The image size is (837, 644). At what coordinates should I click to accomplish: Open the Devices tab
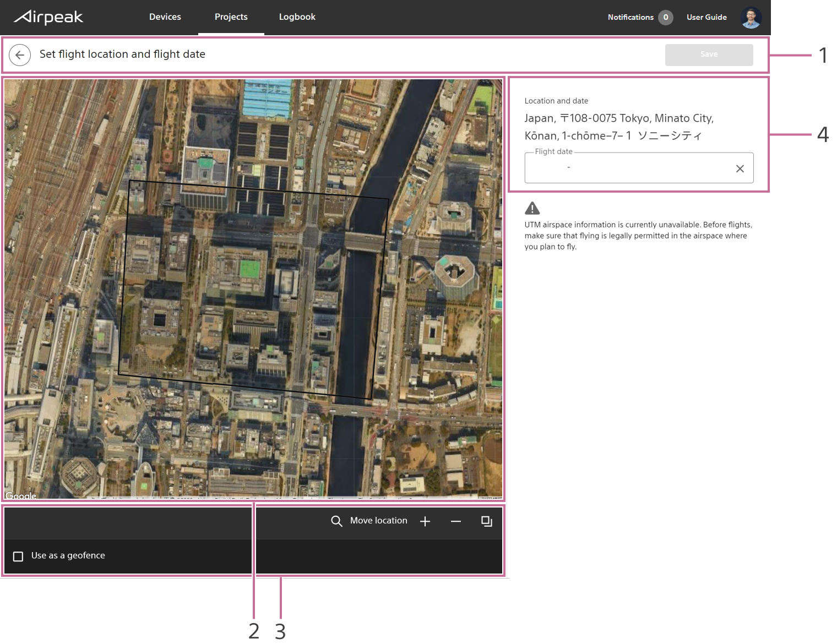click(x=165, y=17)
